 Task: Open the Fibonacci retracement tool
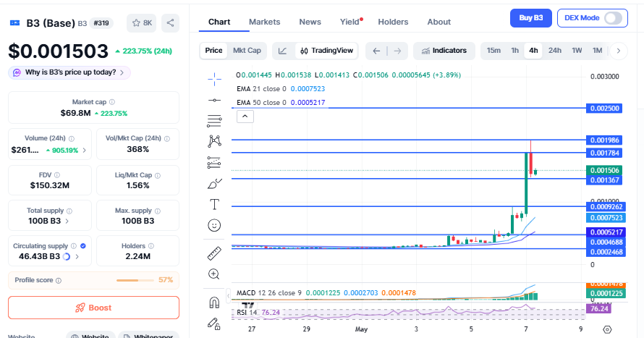[x=214, y=121]
